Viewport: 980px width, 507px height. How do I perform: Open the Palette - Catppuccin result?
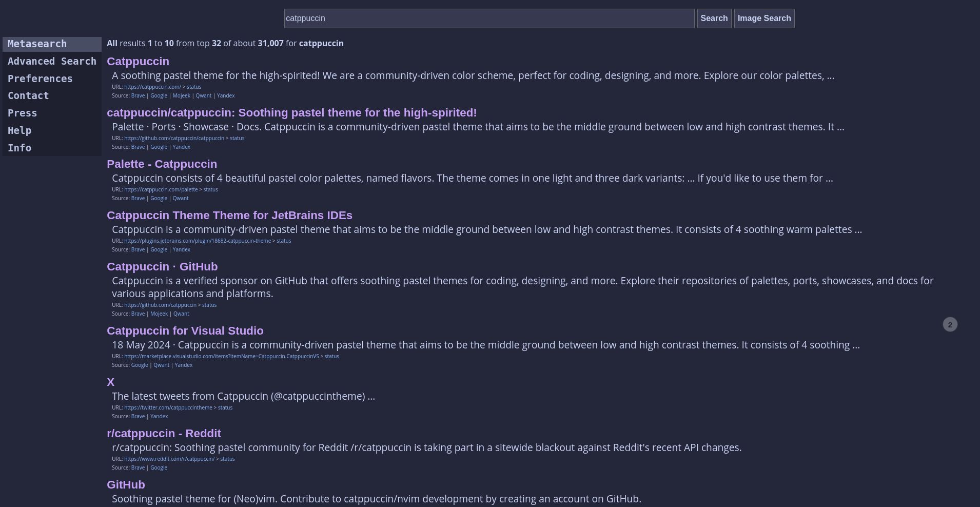click(x=162, y=164)
